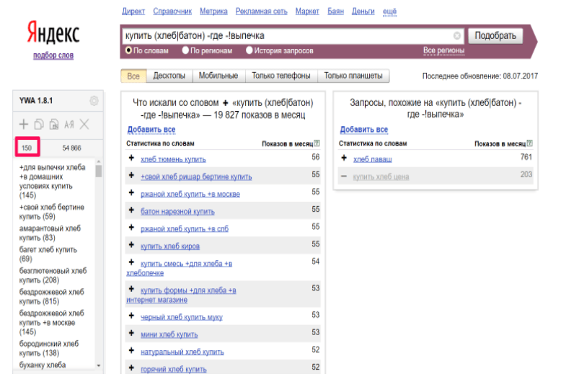
Task: Click the YWA total frequency '54 866'
Action: point(71,148)
